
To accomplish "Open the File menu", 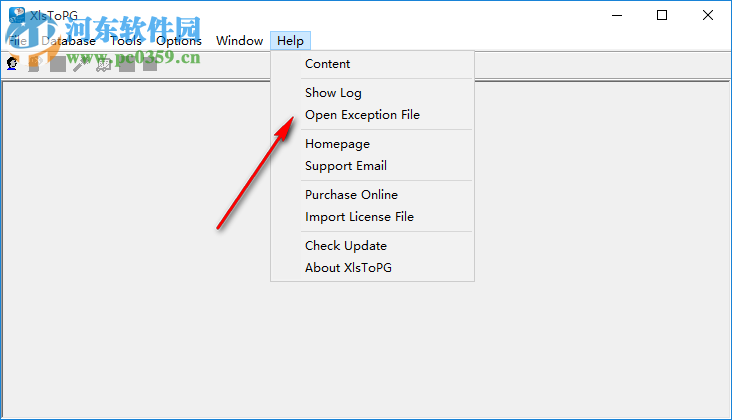I will (x=18, y=41).
